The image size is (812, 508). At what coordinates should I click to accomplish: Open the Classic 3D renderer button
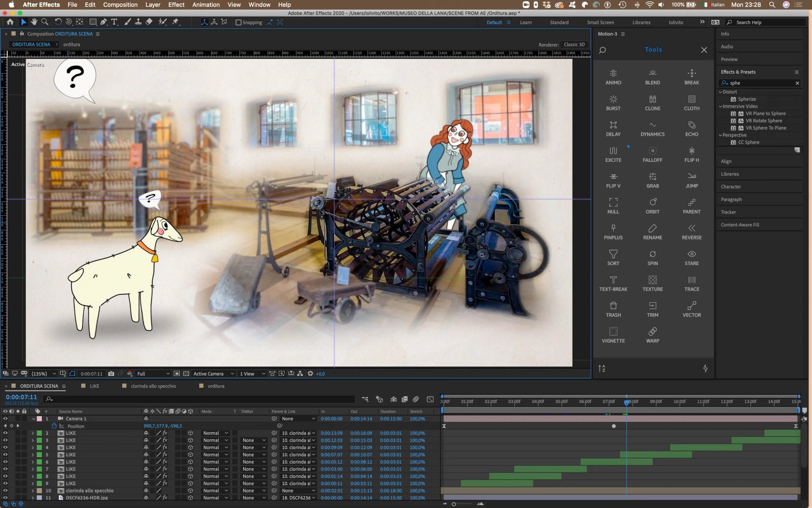(574, 44)
